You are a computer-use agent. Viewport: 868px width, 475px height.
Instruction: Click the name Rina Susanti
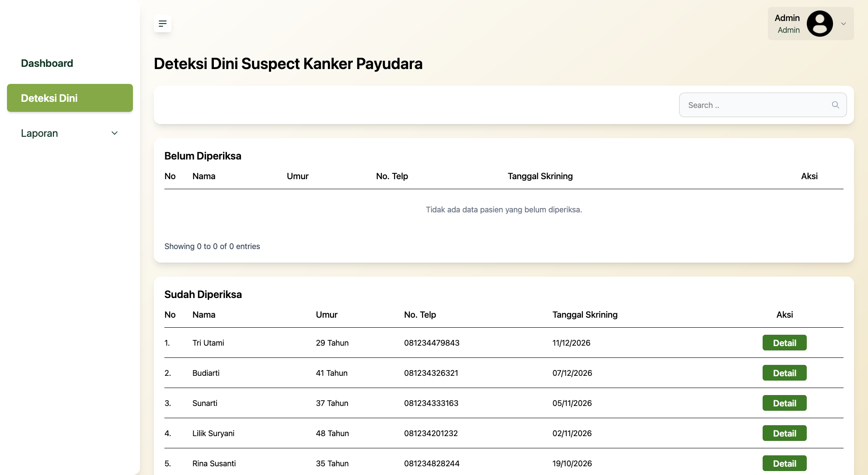(x=214, y=464)
